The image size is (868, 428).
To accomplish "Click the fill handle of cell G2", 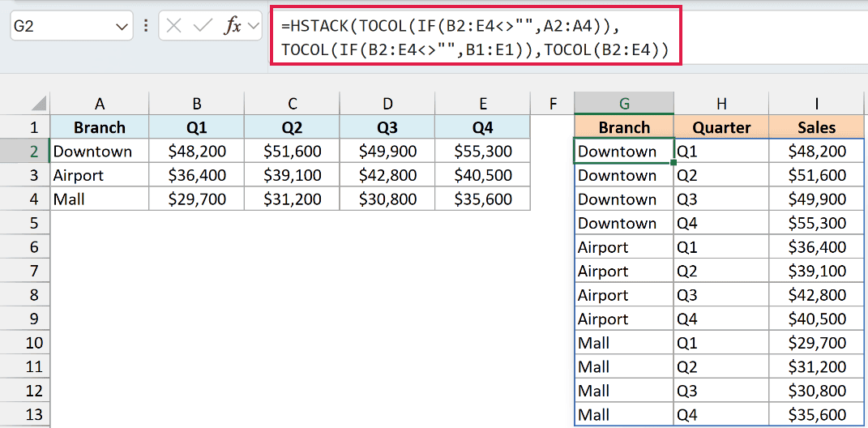I will [673, 163].
